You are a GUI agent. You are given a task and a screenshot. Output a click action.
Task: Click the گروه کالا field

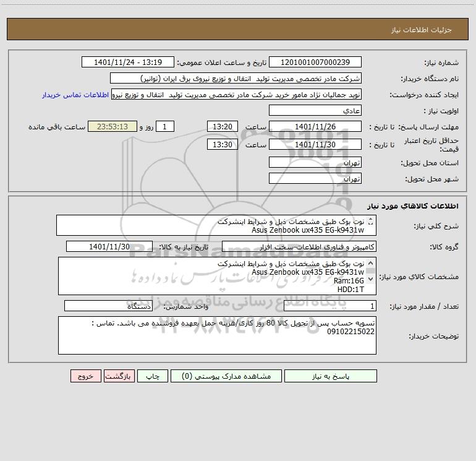point(299,246)
